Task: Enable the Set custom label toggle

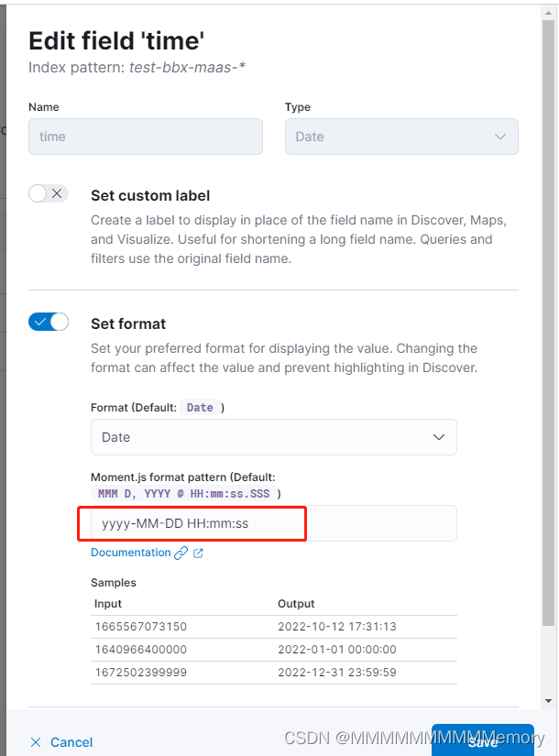Action: pyautogui.click(x=48, y=192)
